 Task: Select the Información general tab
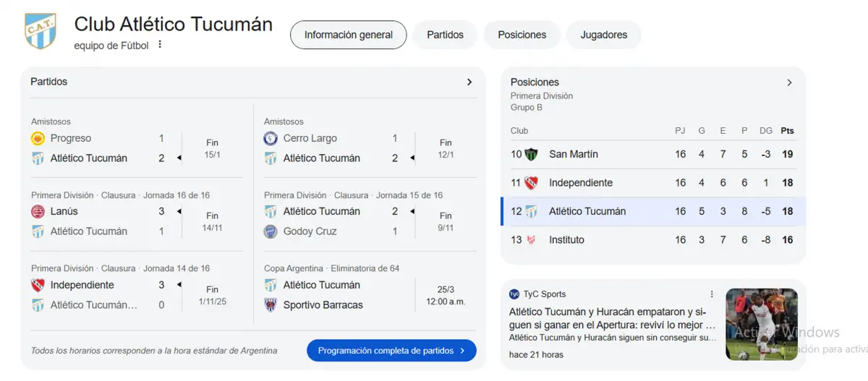pos(348,35)
